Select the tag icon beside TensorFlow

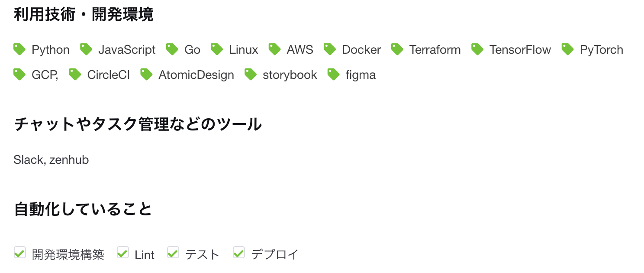pos(477,49)
